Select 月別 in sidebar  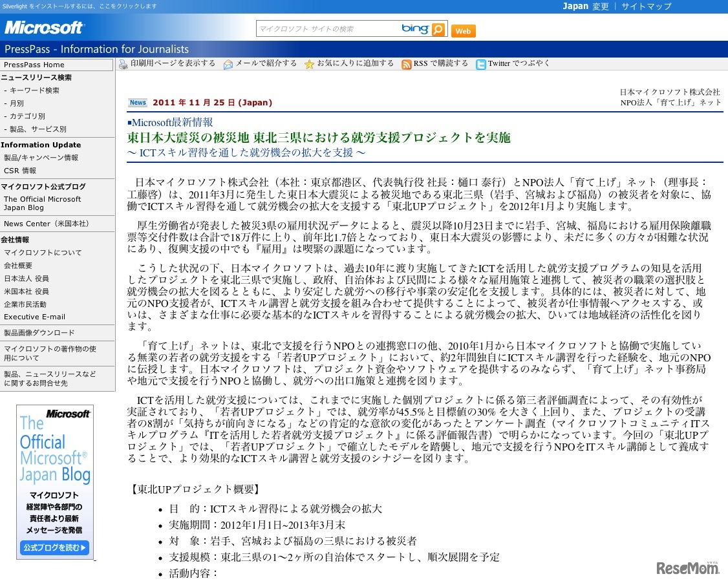(x=17, y=103)
